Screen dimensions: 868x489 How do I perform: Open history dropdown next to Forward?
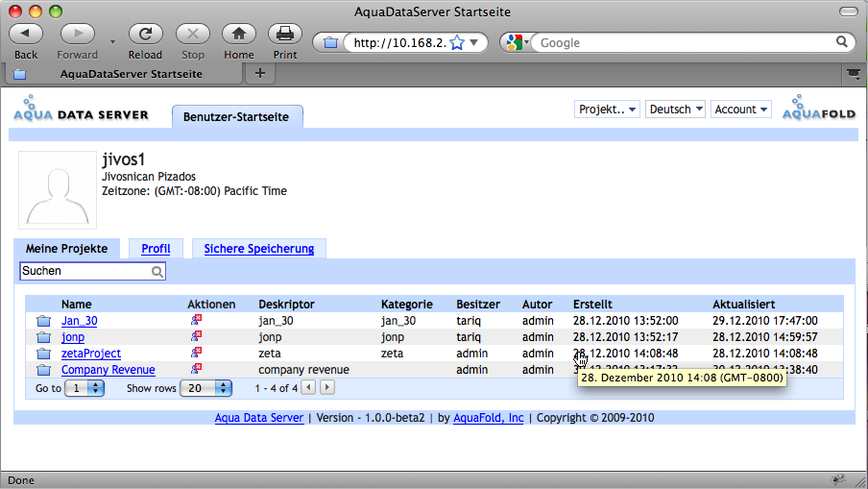point(112,42)
